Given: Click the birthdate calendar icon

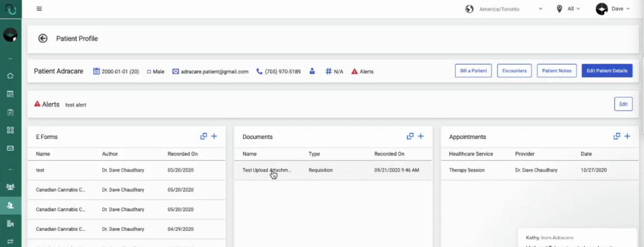Looking at the screenshot, I should (x=96, y=71).
